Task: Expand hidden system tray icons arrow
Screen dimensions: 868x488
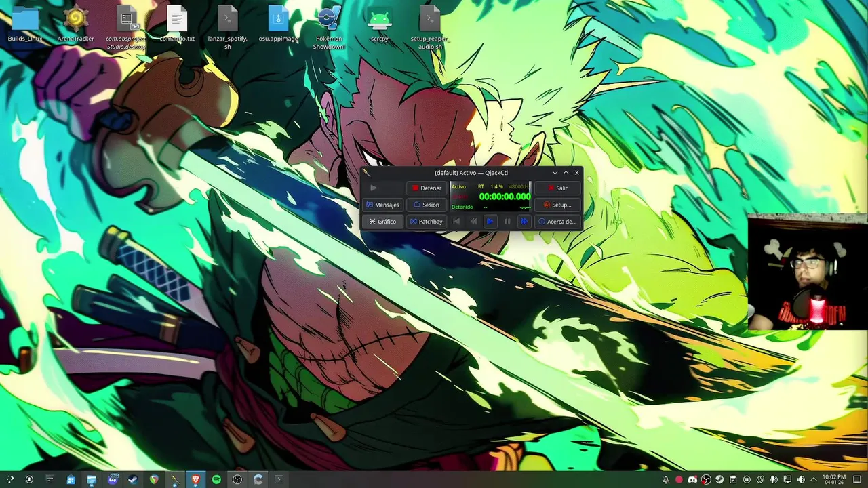Action: pos(814,480)
